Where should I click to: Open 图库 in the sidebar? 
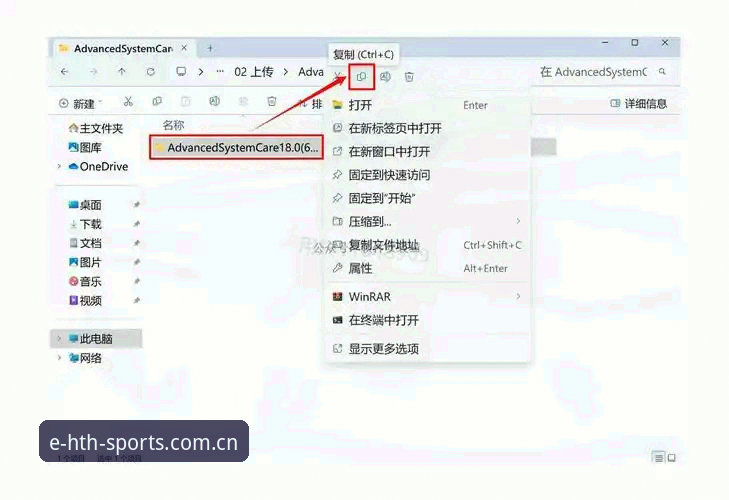[x=85, y=147]
